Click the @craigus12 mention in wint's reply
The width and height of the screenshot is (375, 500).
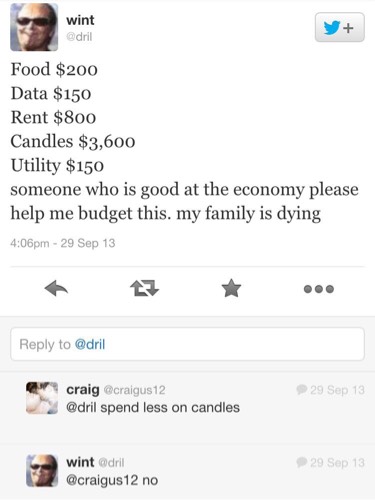(102, 480)
